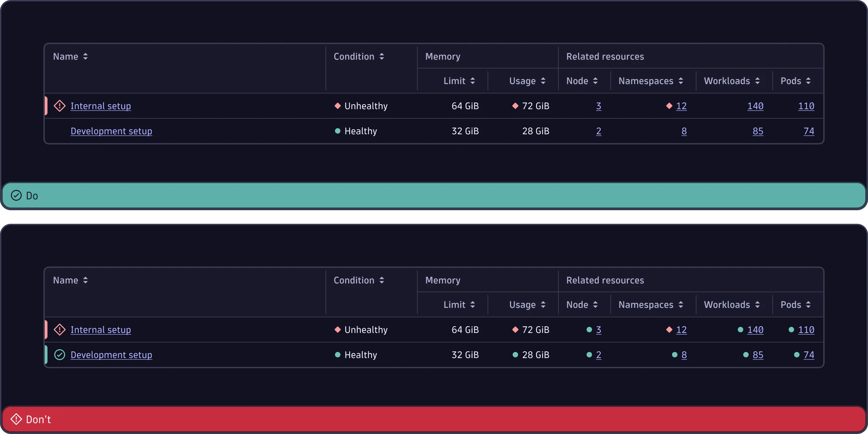Viewport: 868px width, 434px height.
Task: Sort by Limit in the Don't table
Action: (473, 304)
